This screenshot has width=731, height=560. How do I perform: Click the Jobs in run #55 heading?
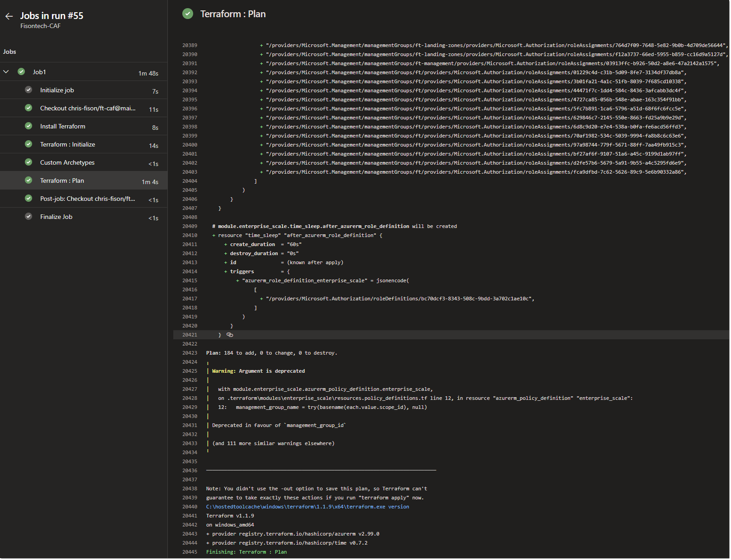[x=52, y=16]
